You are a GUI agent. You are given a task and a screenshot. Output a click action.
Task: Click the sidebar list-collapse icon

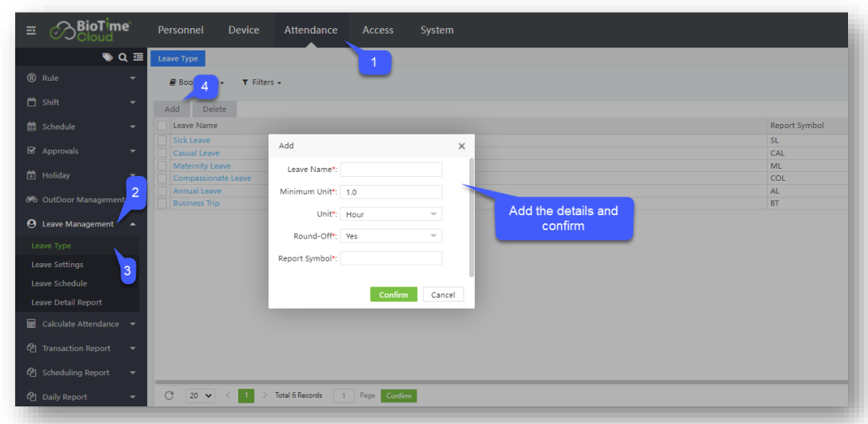pos(137,58)
